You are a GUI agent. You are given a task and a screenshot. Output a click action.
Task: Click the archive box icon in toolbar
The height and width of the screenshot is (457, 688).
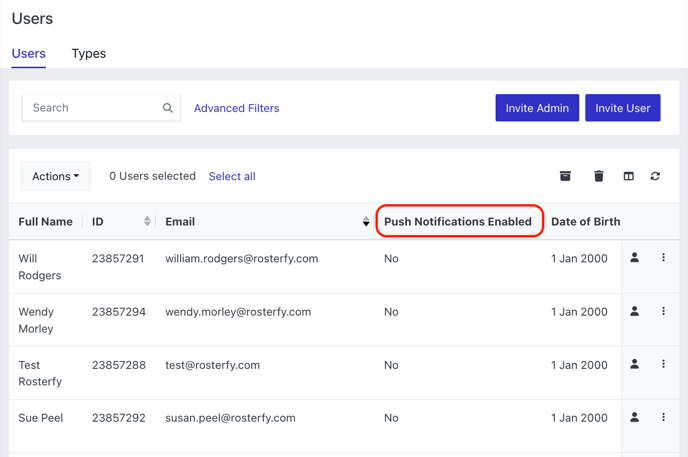(565, 176)
